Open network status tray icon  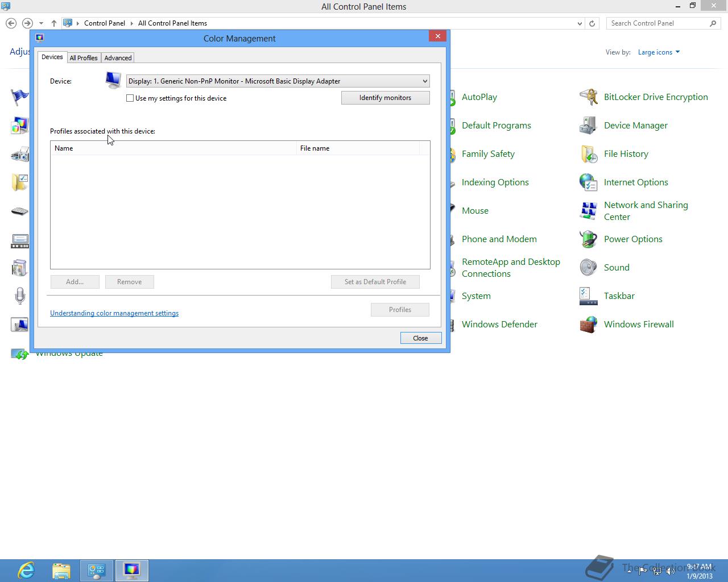[657, 571]
